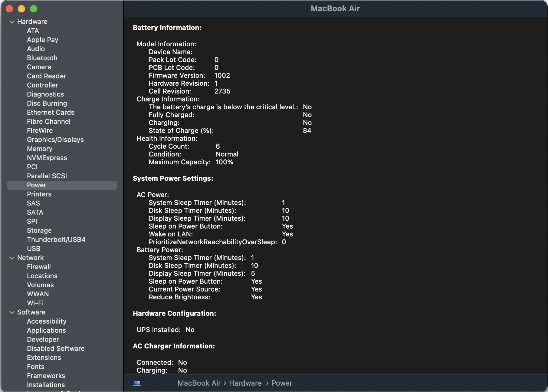548x392 pixels.
Task: Select Memory in the sidebar
Action: pyautogui.click(x=39, y=149)
